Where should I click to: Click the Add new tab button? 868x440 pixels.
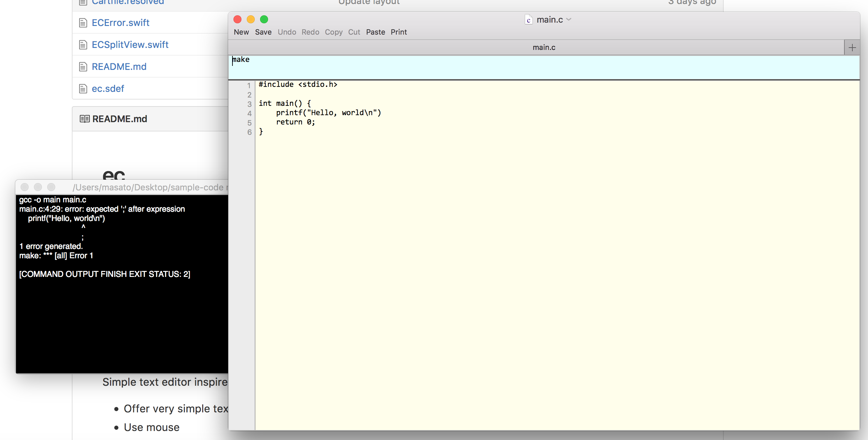pos(852,47)
